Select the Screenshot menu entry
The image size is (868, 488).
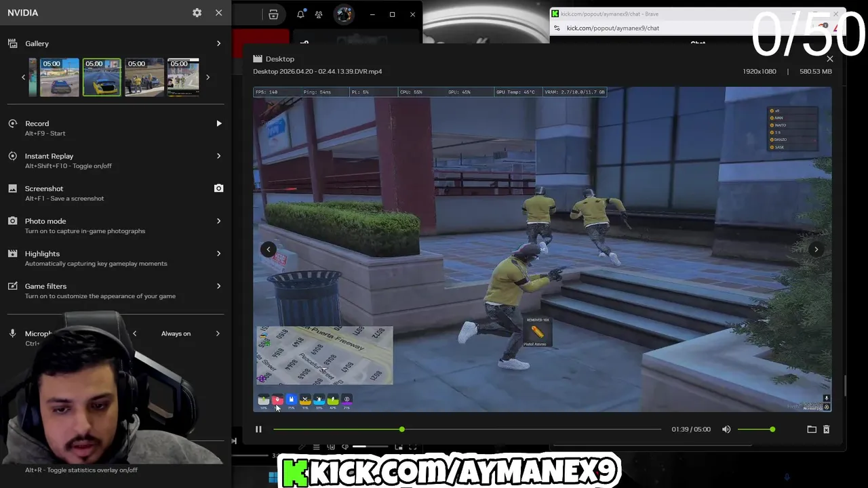tap(115, 192)
